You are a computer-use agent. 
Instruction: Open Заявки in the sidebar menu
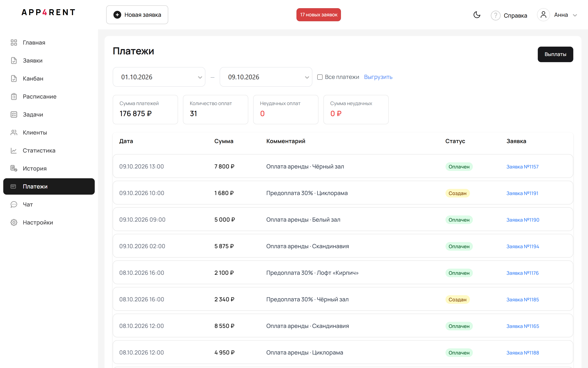[49, 61]
